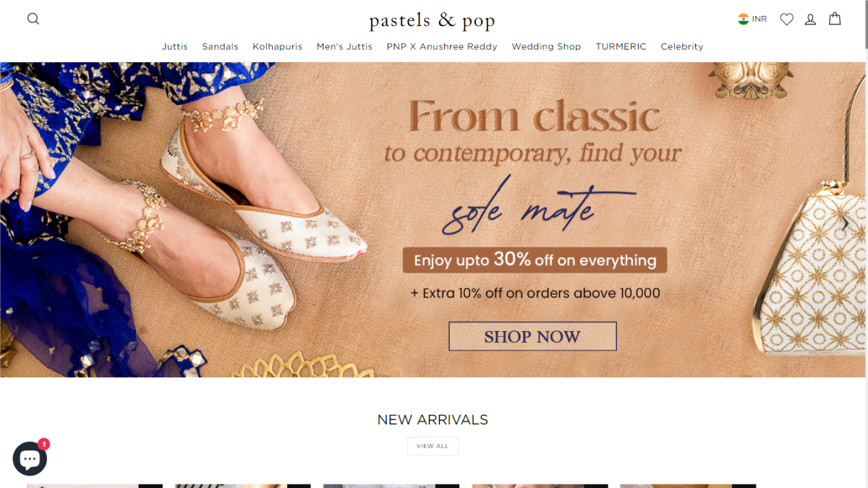This screenshot has height=488, width=868.
Task: Open the Kolhapuris menu item
Action: pos(277,46)
